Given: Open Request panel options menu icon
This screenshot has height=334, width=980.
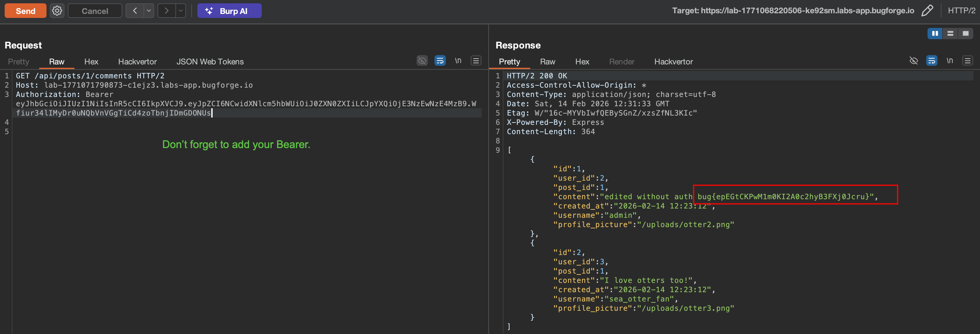Looking at the screenshot, I should (x=476, y=61).
